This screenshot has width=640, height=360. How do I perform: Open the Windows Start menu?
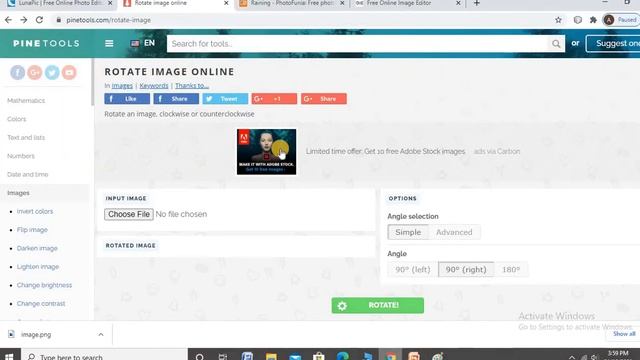[9, 356]
